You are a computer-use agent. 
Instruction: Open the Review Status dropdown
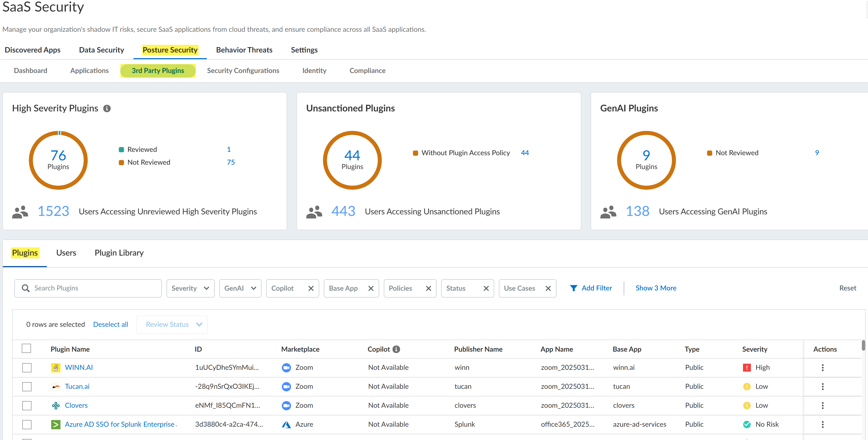pos(172,324)
